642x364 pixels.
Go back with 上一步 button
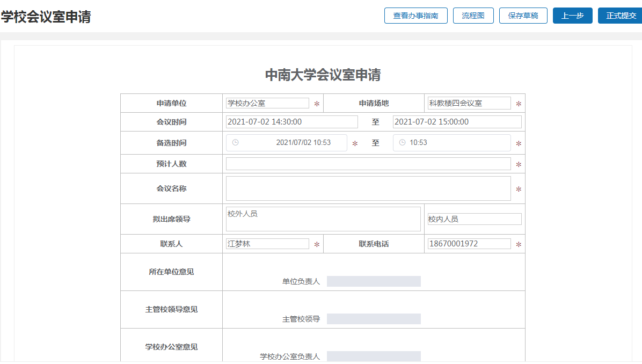[572, 16]
